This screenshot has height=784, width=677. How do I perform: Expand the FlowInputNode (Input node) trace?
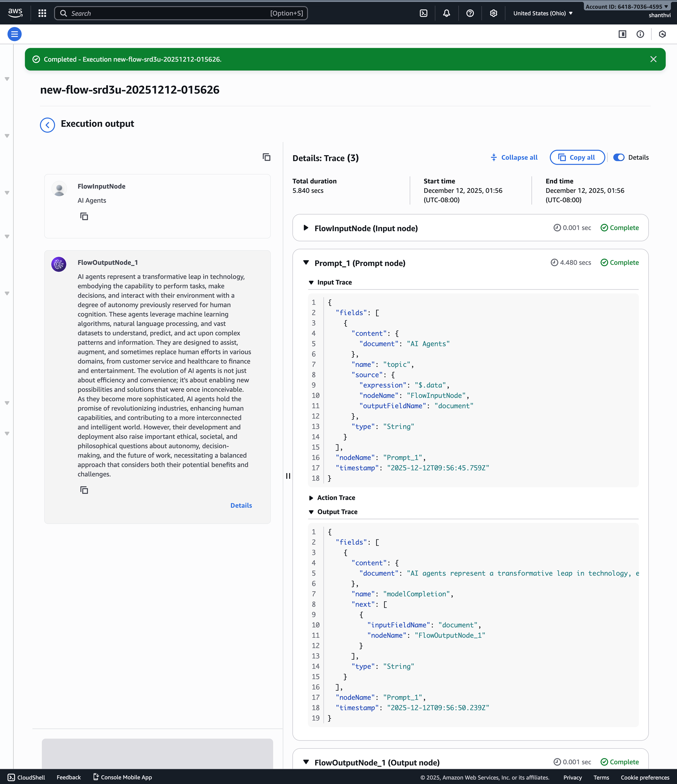[306, 228]
